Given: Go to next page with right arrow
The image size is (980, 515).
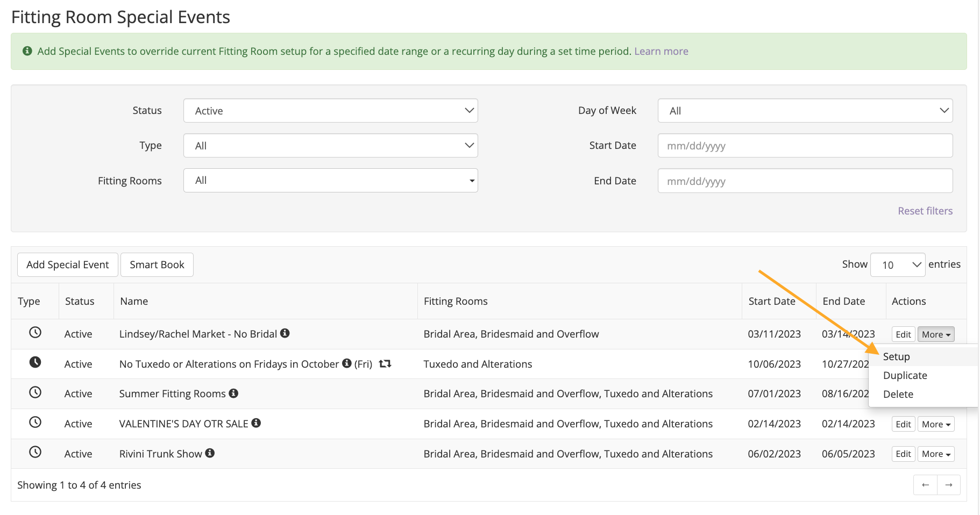Looking at the screenshot, I should pyautogui.click(x=949, y=485).
